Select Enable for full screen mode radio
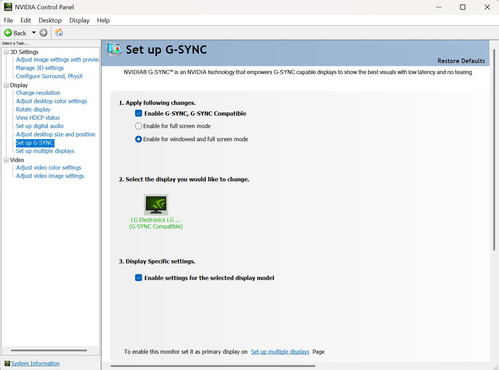The height and width of the screenshot is (370, 499). click(138, 126)
